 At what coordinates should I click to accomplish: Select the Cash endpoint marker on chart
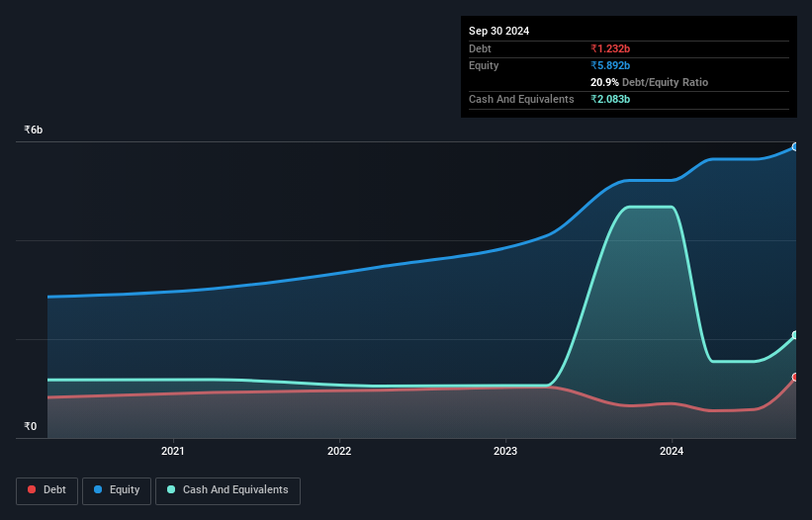[x=795, y=335]
